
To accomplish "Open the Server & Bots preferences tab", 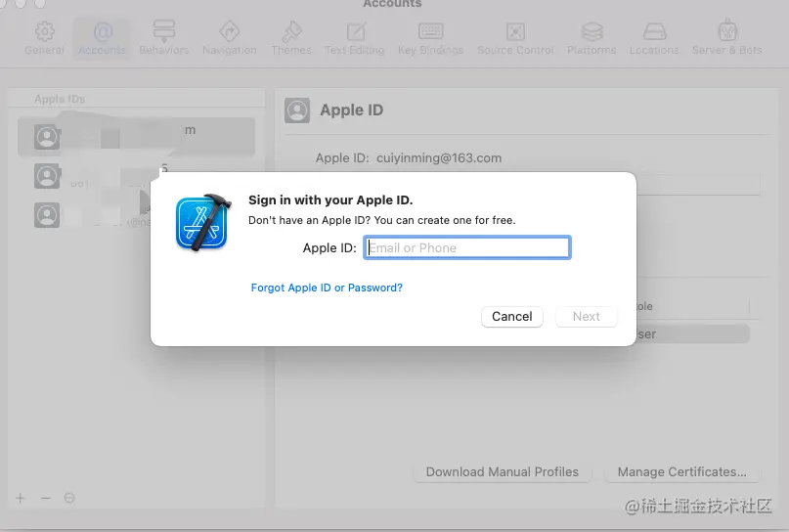I will point(727,38).
